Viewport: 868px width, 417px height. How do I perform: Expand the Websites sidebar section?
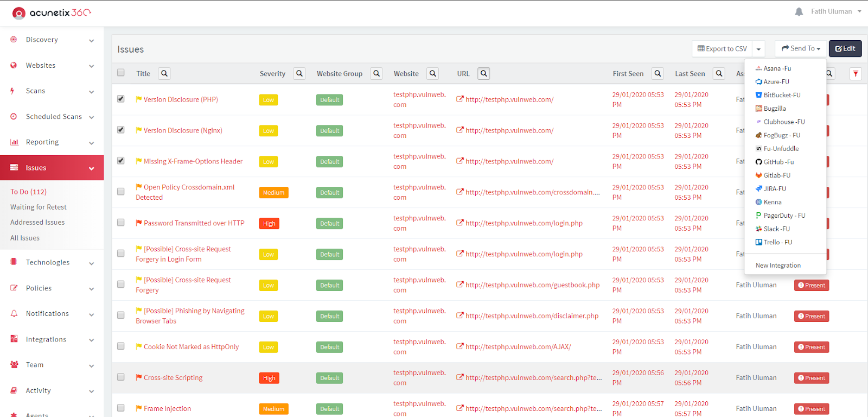(x=91, y=66)
